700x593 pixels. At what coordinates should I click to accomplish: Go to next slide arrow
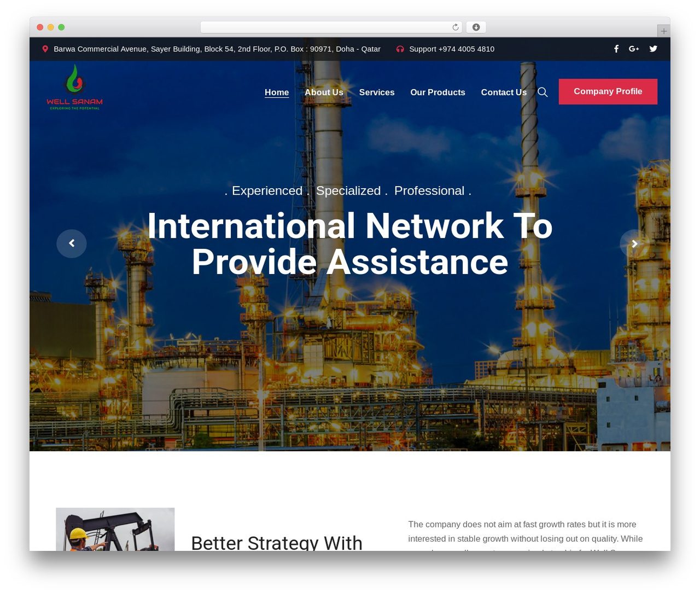tap(634, 244)
